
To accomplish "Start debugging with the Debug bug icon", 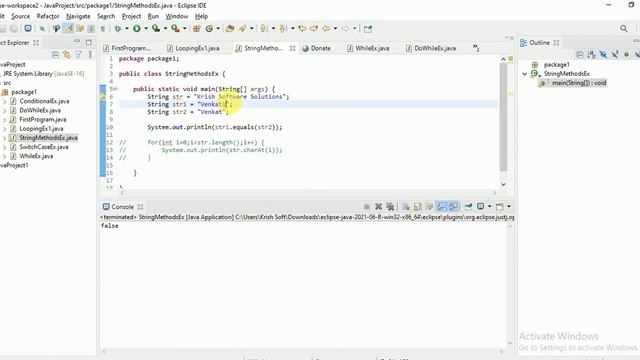I will (118, 29).
